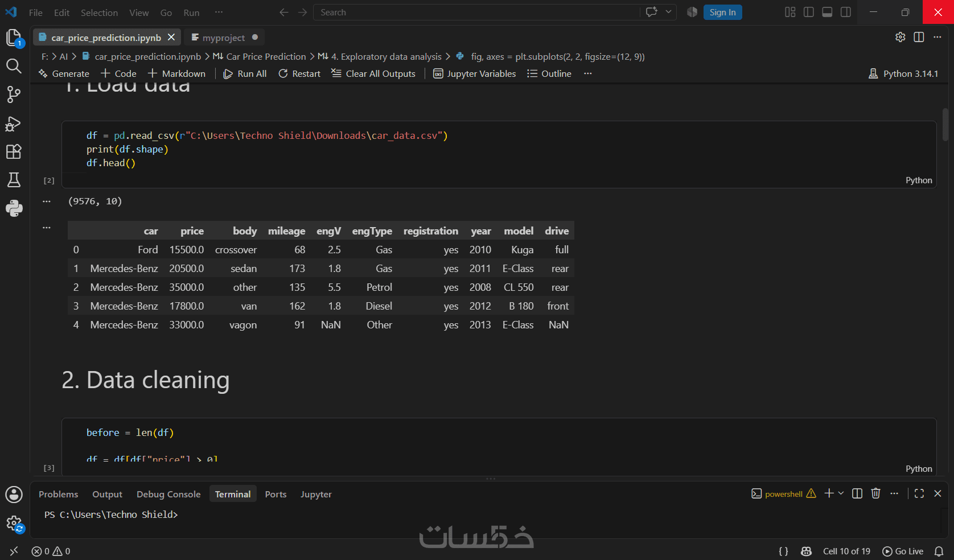Screen dimensions: 954x560
Task: Click the Sign In button
Action: coord(722,12)
